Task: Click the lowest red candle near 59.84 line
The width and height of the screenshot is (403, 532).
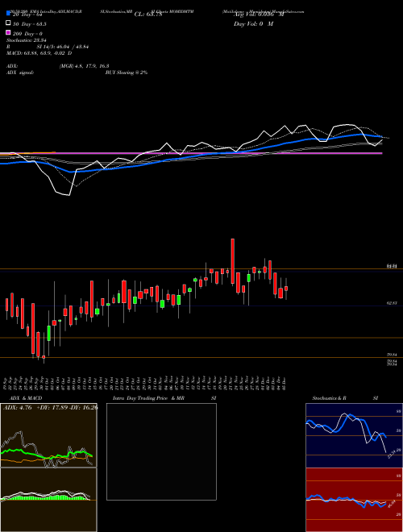Action: pyautogui.click(x=44, y=357)
